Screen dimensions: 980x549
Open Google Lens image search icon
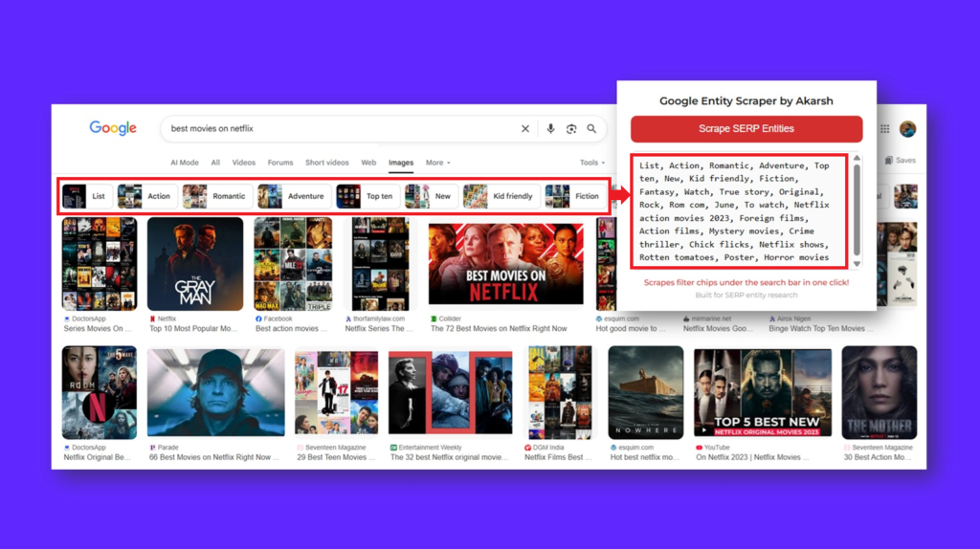click(571, 129)
